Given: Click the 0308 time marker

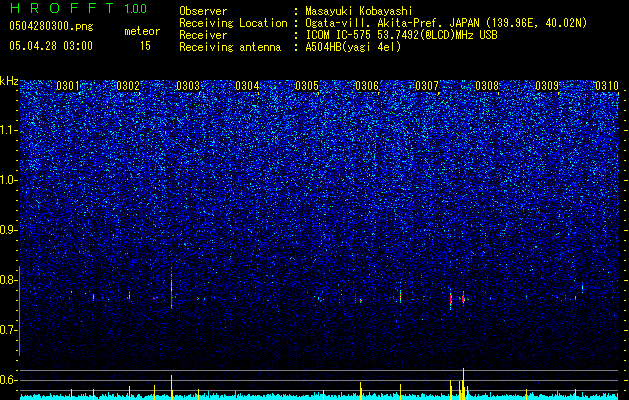Looking at the screenshot, I should tap(487, 86).
